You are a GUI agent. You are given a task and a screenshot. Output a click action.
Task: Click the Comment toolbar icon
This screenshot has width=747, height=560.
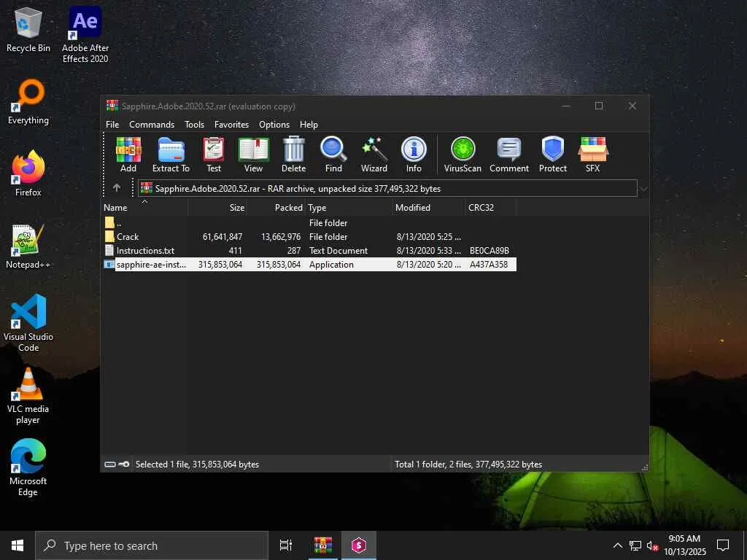pos(509,155)
